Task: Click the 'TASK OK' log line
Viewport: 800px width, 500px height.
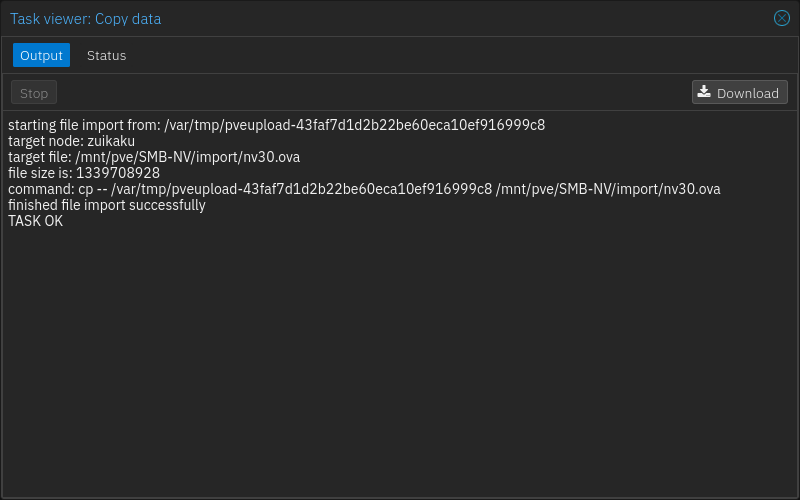Action: click(35, 221)
